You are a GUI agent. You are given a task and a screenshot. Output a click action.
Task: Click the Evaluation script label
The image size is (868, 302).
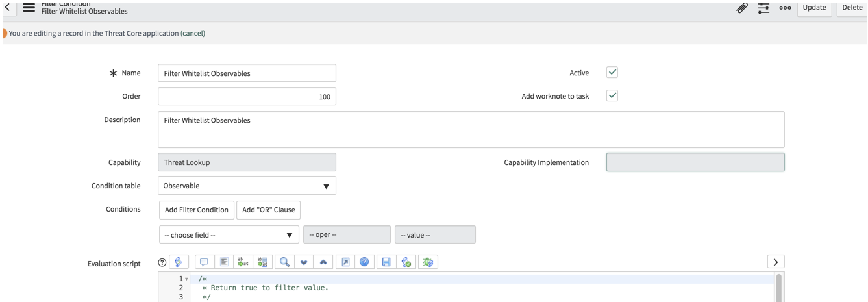click(x=114, y=264)
